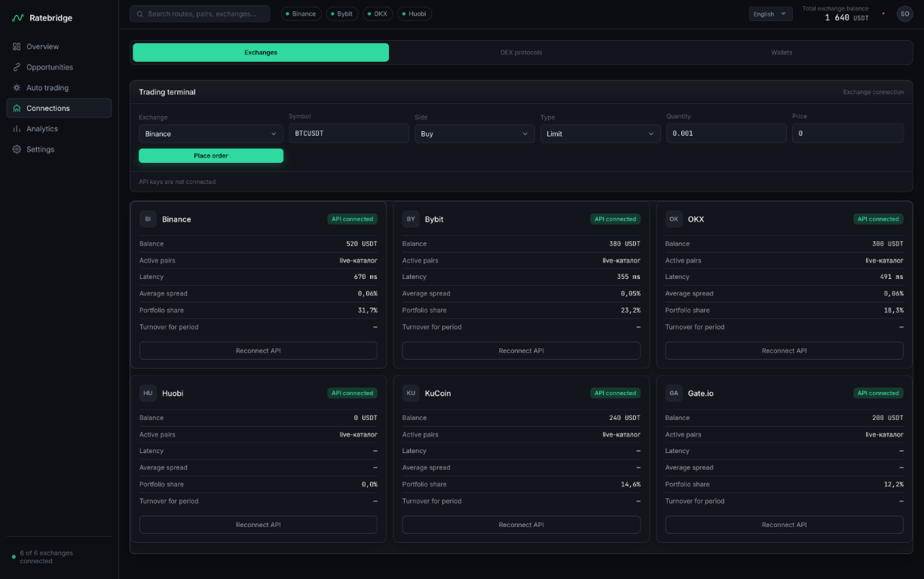Click the total balance 1 640 USDT

(x=846, y=17)
